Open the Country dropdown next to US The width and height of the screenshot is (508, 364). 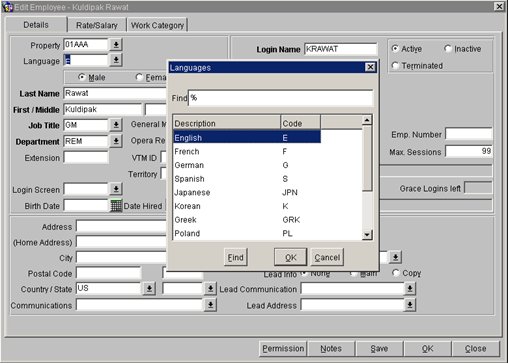(x=149, y=288)
